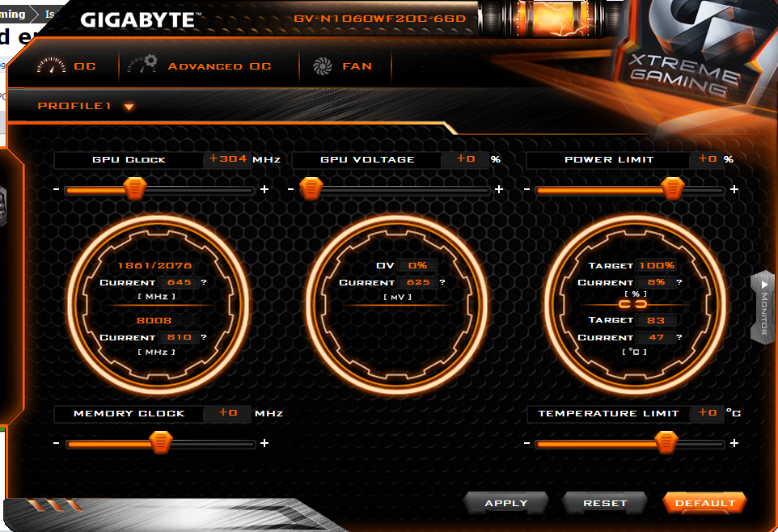
Task: Click the 8008 memory clock reading
Action: coord(154,320)
